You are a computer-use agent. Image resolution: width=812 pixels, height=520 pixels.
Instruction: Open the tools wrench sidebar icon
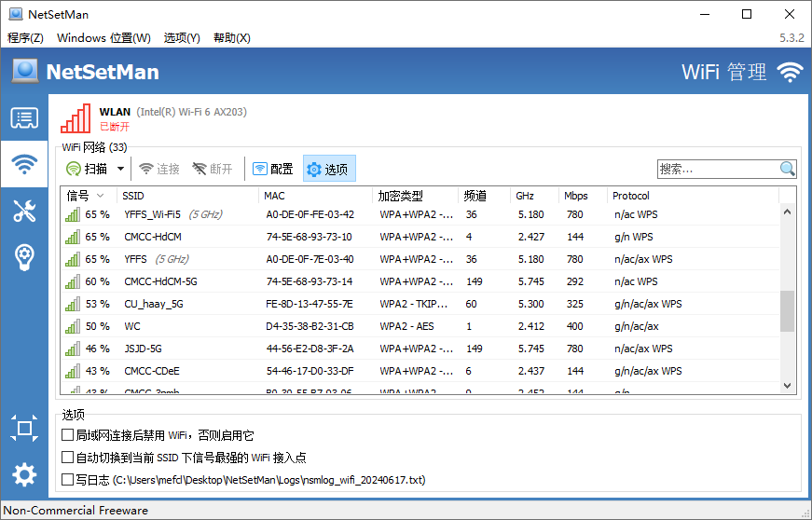point(24,211)
